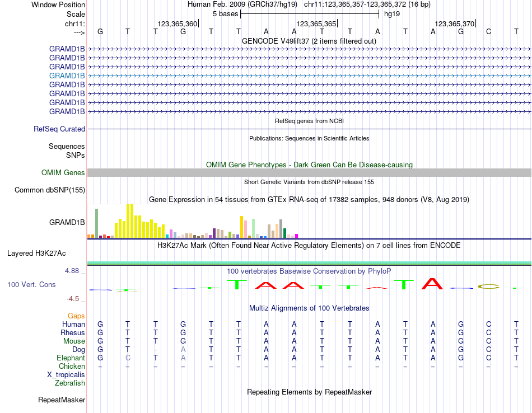
Task: Select the 100 Vert. Cons label
Action: 31,284
